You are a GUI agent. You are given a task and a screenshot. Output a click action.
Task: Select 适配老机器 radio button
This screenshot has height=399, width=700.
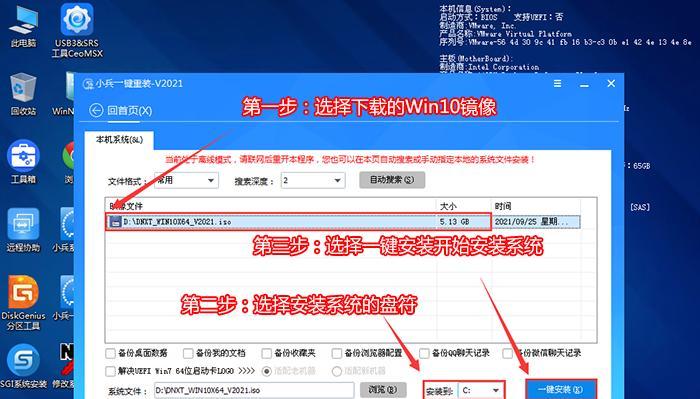coord(267,371)
